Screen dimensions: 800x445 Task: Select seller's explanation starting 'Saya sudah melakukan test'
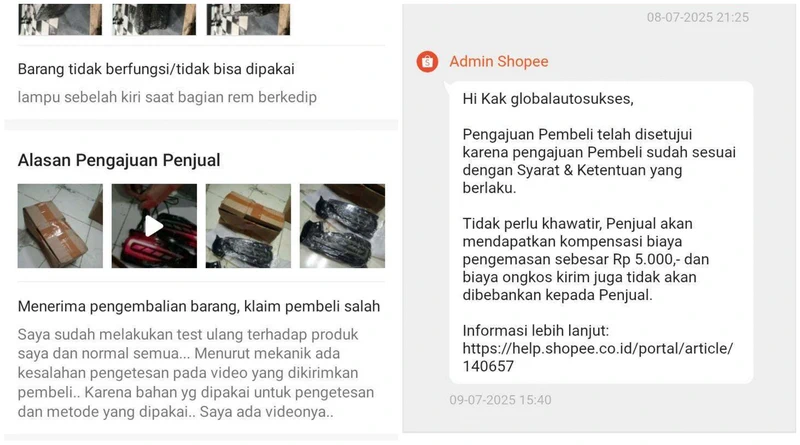[x=196, y=373]
